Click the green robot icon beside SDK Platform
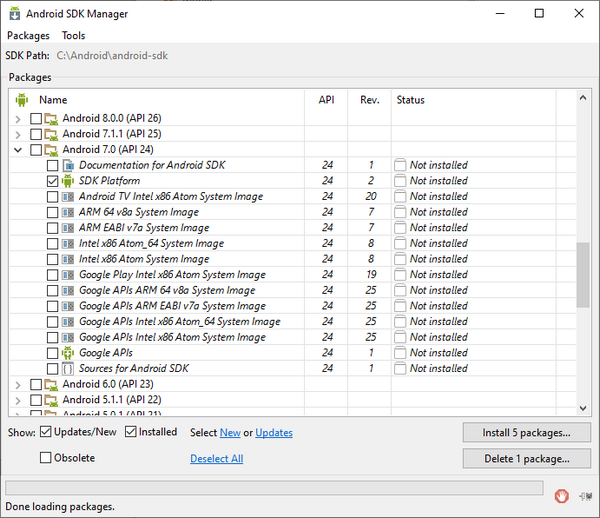The height and width of the screenshot is (518, 600). 68,181
